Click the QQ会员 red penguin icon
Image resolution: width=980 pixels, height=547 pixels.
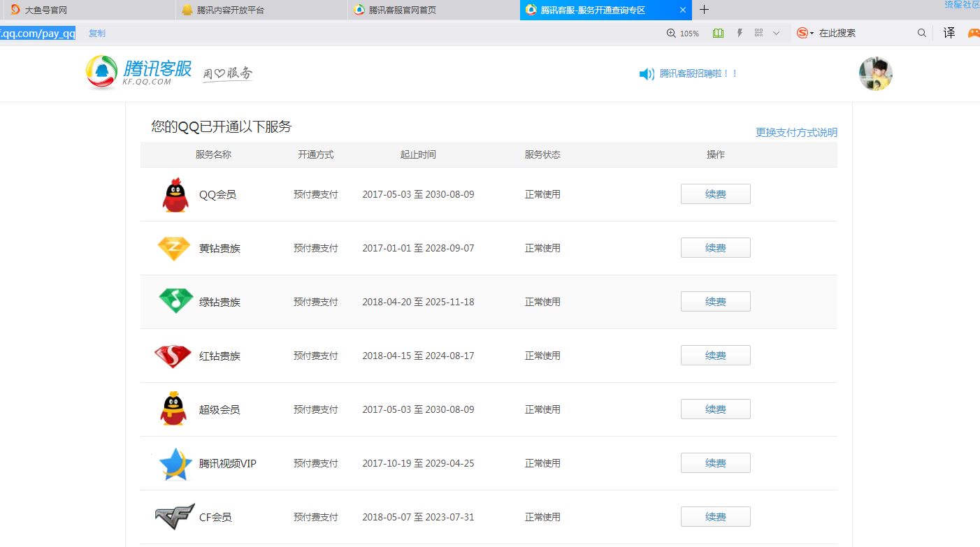pyautogui.click(x=175, y=195)
